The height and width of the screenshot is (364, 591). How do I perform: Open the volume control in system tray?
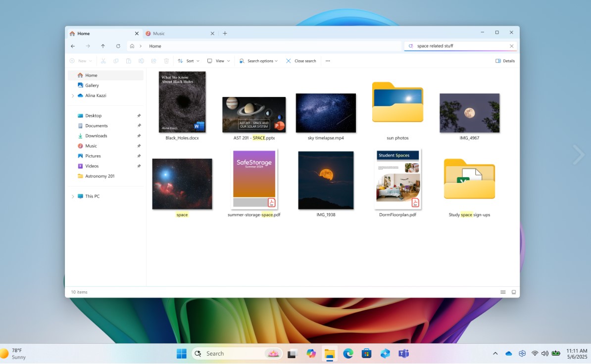click(545, 354)
